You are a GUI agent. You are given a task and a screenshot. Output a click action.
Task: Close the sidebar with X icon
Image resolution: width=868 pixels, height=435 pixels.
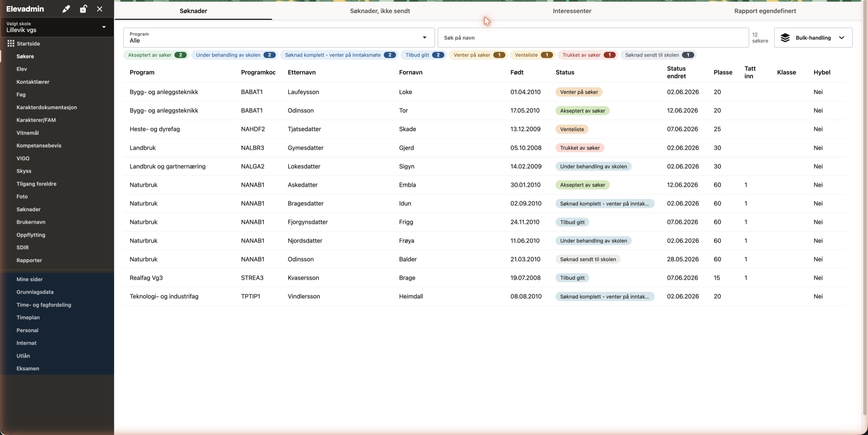(x=100, y=9)
